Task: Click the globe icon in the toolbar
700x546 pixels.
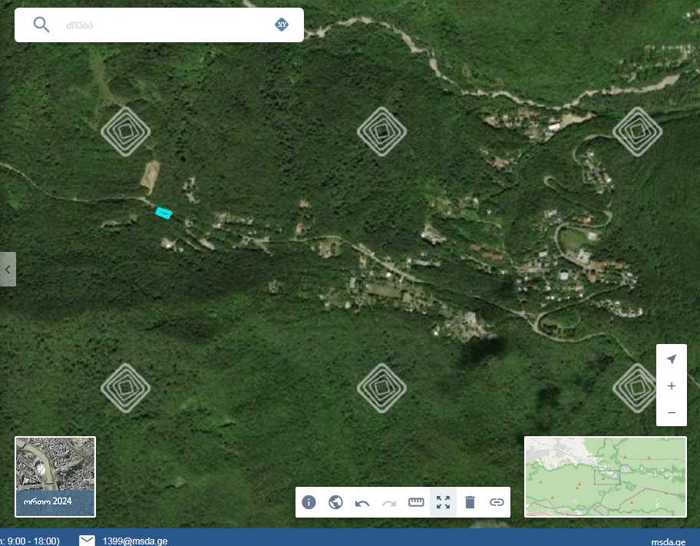Action: click(x=336, y=502)
